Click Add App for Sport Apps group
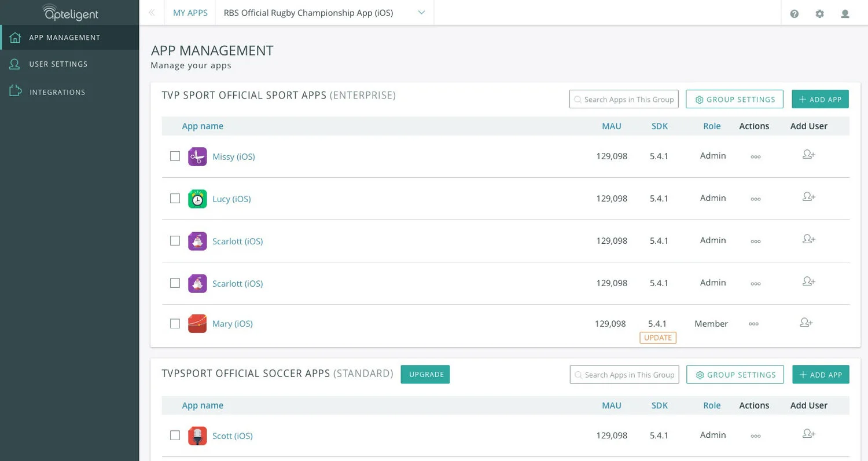868x461 pixels. point(820,99)
